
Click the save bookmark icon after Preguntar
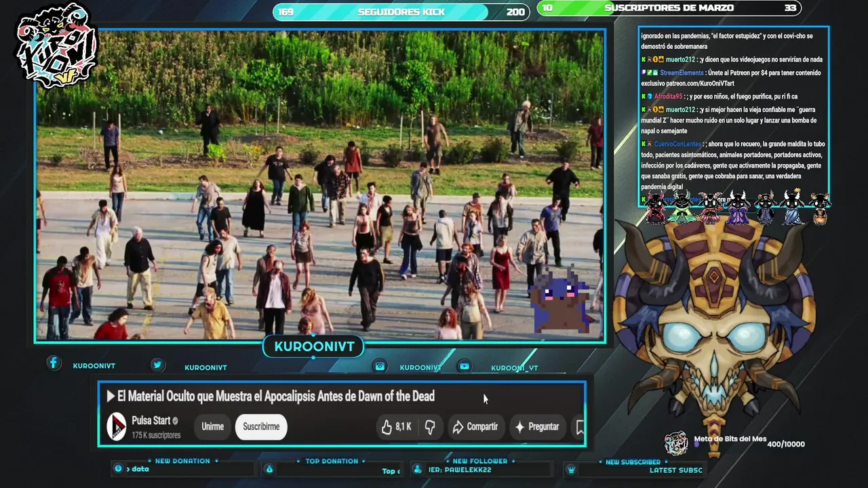pyautogui.click(x=580, y=427)
